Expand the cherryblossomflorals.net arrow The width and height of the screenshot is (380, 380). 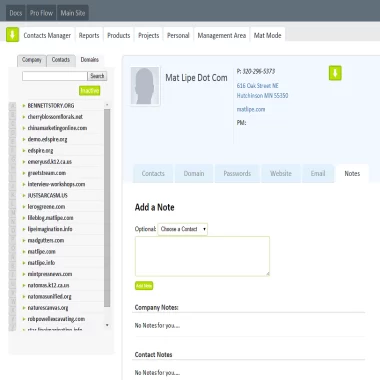24,117
